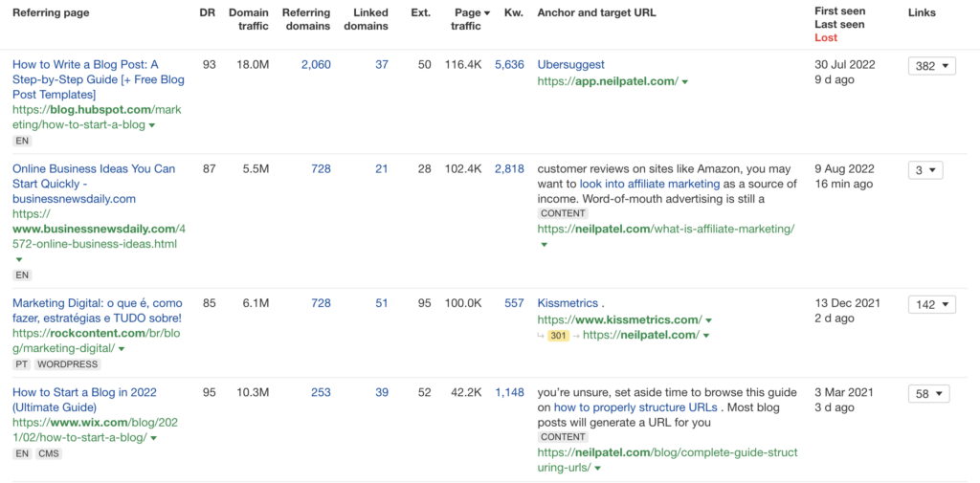The height and width of the screenshot is (483, 980).
Task: Click the Referring domains column header
Action: (306, 19)
